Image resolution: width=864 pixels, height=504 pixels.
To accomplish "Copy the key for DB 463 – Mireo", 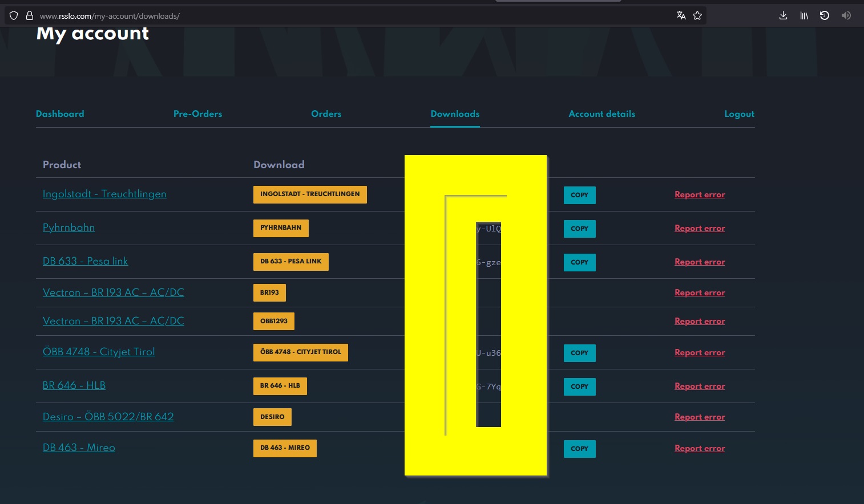I will [579, 449].
